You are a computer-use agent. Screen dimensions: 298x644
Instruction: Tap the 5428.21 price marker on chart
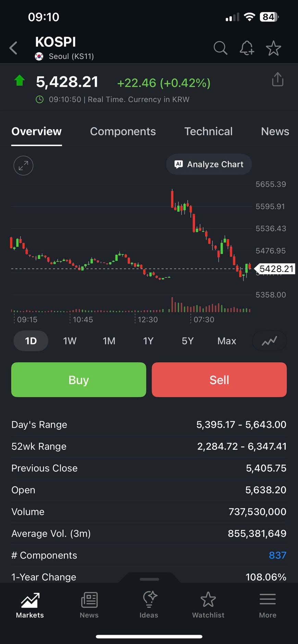point(276,269)
